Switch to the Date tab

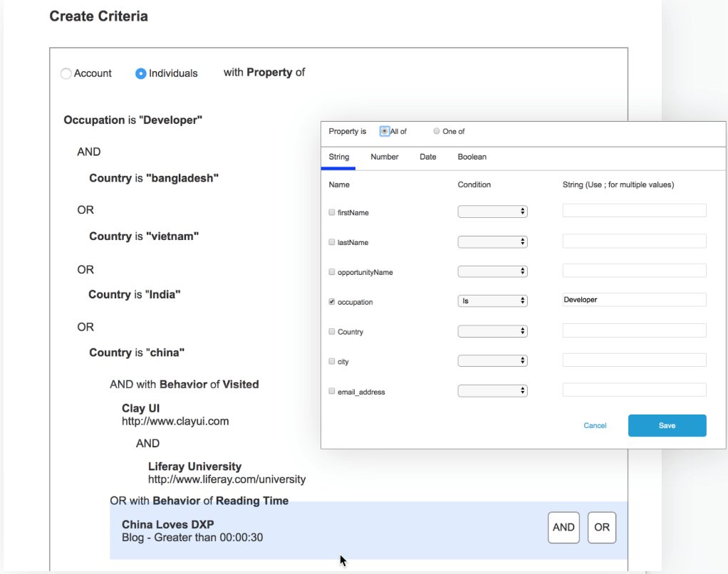click(428, 157)
